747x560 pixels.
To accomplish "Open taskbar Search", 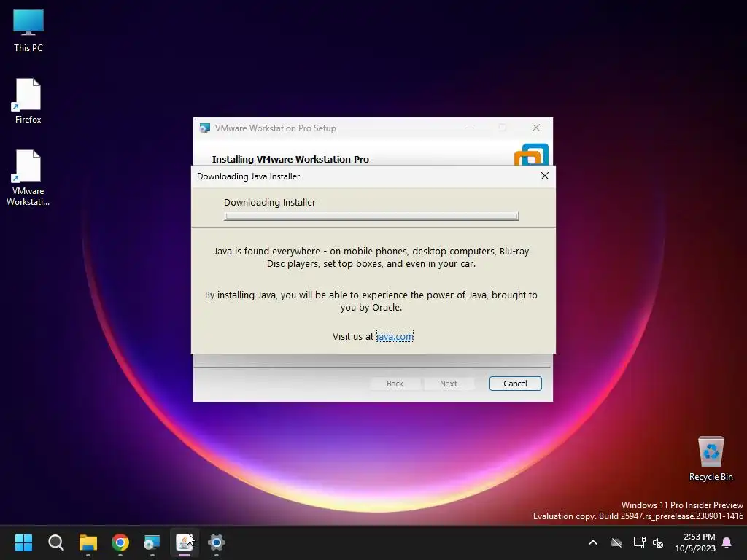I will point(55,542).
